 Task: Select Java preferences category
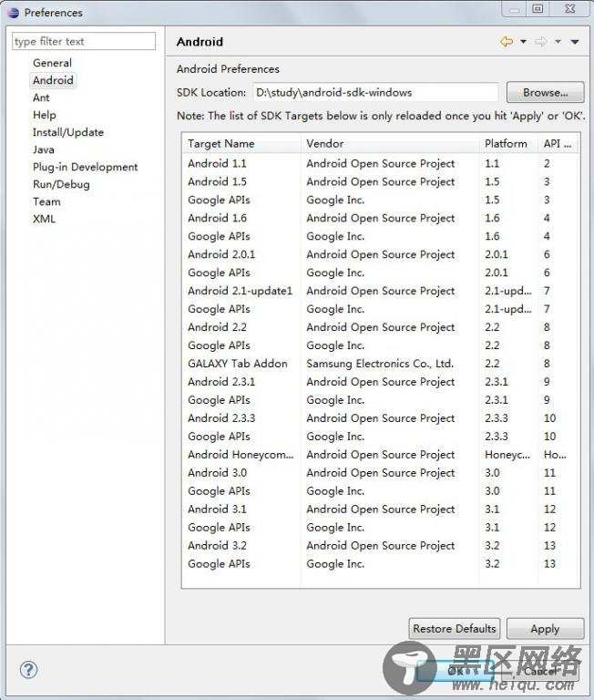click(x=44, y=150)
